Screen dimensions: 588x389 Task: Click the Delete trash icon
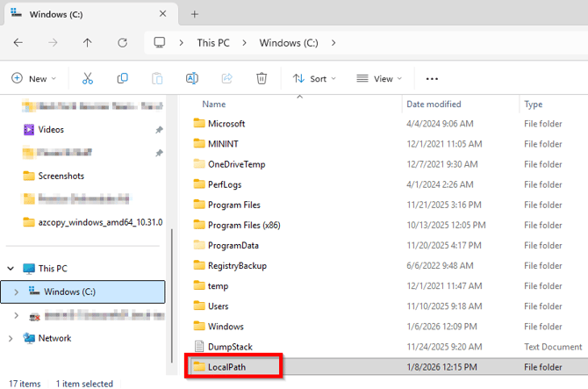[262, 78]
